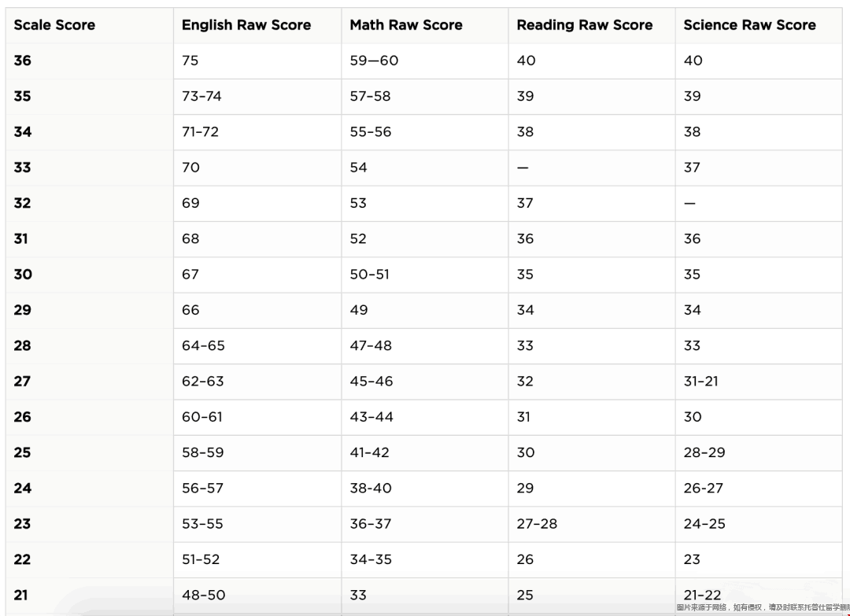Click Reading raw score 27–28 cell
850x616 pixels.
pos(537,524)
